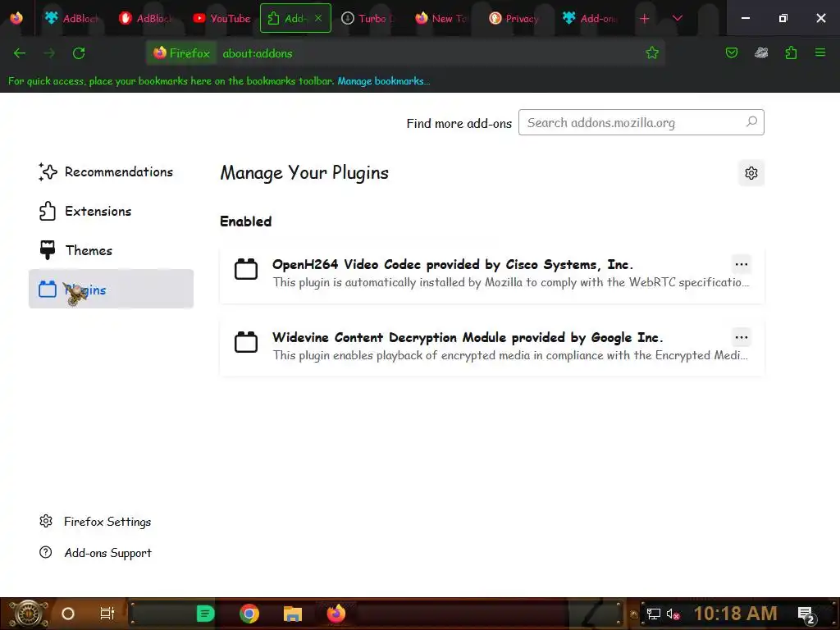
Task: Click the OpenH264 WebRTC description text
Action: tap(511, 282)
